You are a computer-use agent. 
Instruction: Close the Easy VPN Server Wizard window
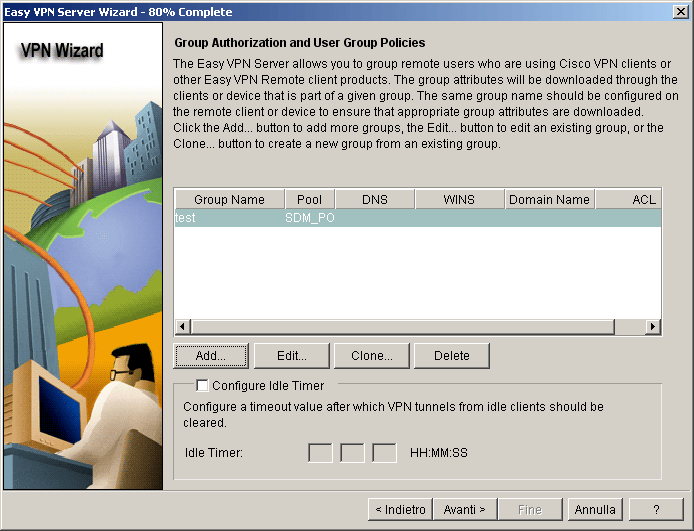(x=680, y=12)
